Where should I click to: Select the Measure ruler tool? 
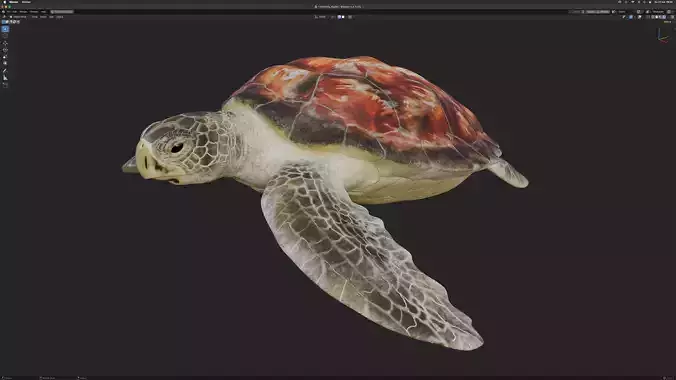[5, 78]
